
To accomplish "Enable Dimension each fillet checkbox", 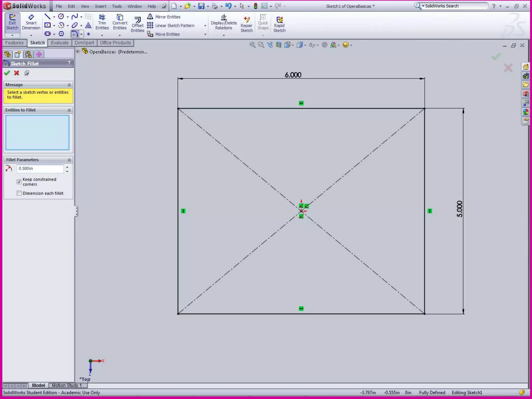I will (x=19, y=193).
